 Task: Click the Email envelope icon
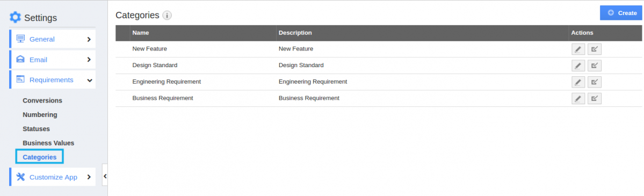point(20,60)
